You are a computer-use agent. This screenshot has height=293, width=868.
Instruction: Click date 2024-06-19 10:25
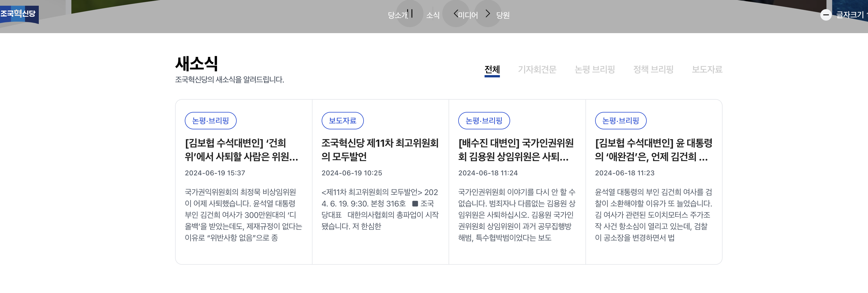coord(352,173)
